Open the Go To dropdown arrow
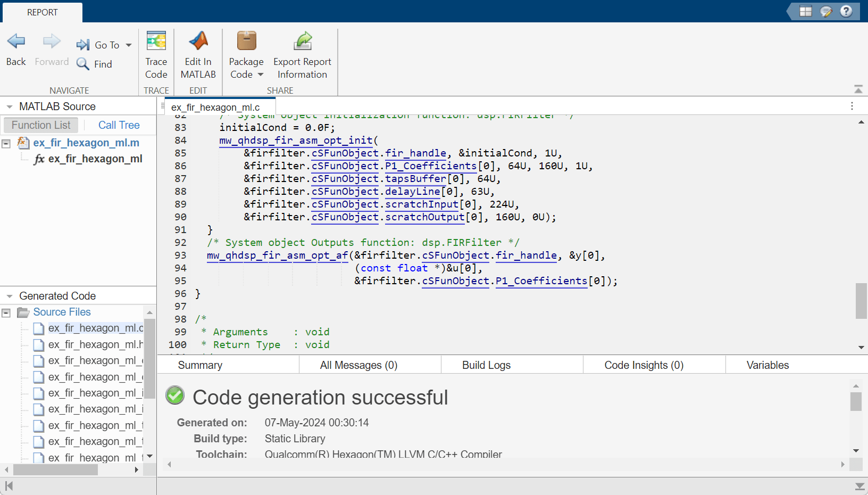The image size is (868, 495). point(129,45)
